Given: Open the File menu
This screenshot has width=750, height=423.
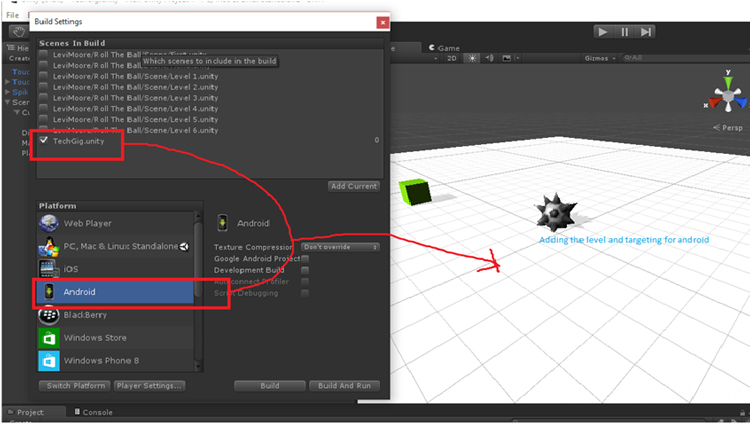Looking at the screenshot, I should pyautogui.click(x=12, y=15).
